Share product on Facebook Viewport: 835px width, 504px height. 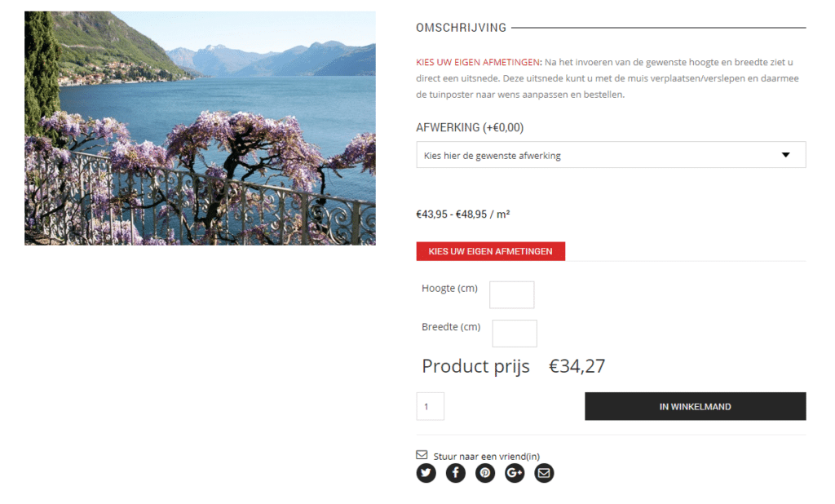tap(456, 473)
